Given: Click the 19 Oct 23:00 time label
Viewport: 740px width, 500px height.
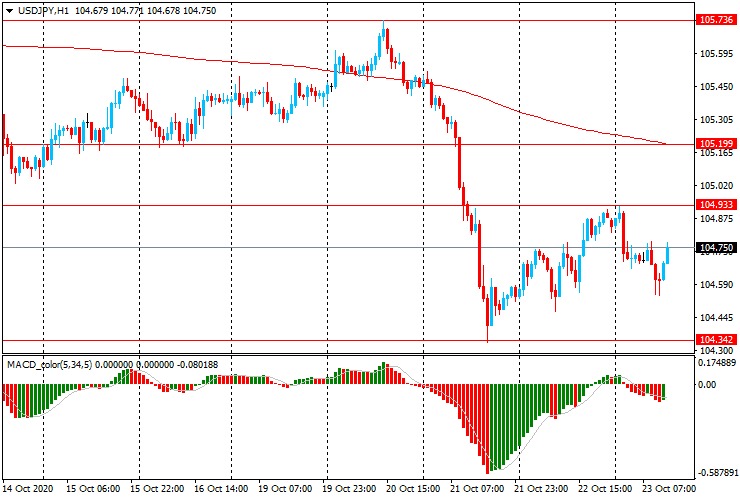Looking at the screenshot, I should pyautogui.click(x=349, y=488).
